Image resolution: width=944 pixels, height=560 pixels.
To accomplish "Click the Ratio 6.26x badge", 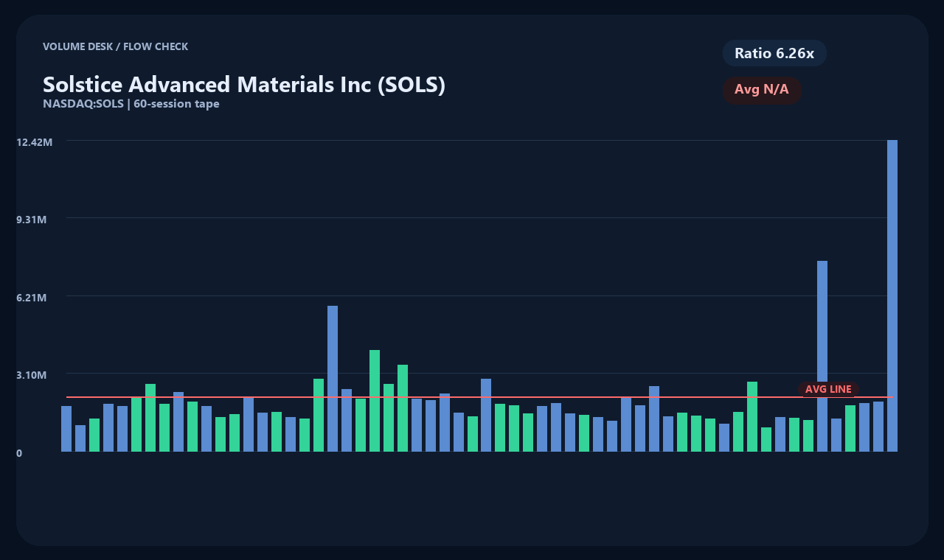I will tap(774, 53).
